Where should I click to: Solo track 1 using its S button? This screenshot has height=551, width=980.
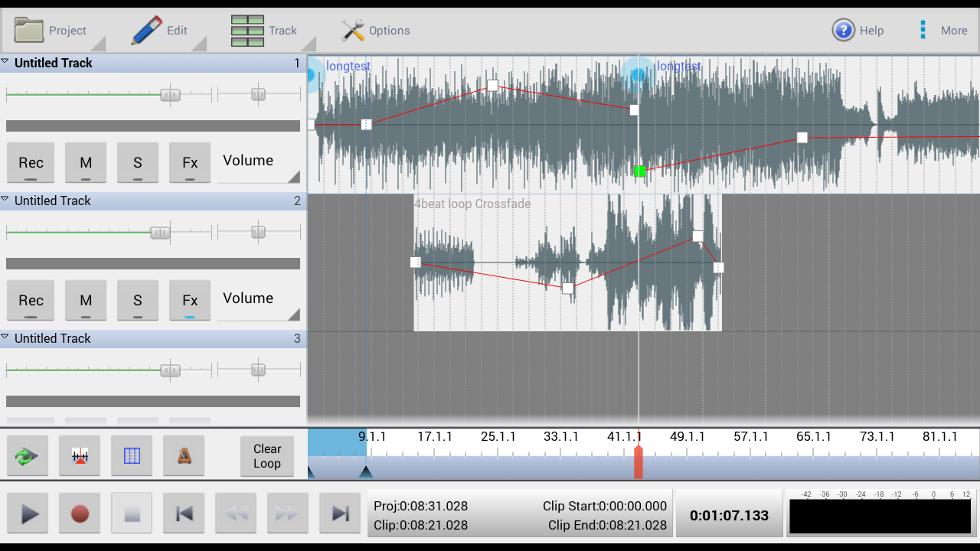[x=138, y=162]
